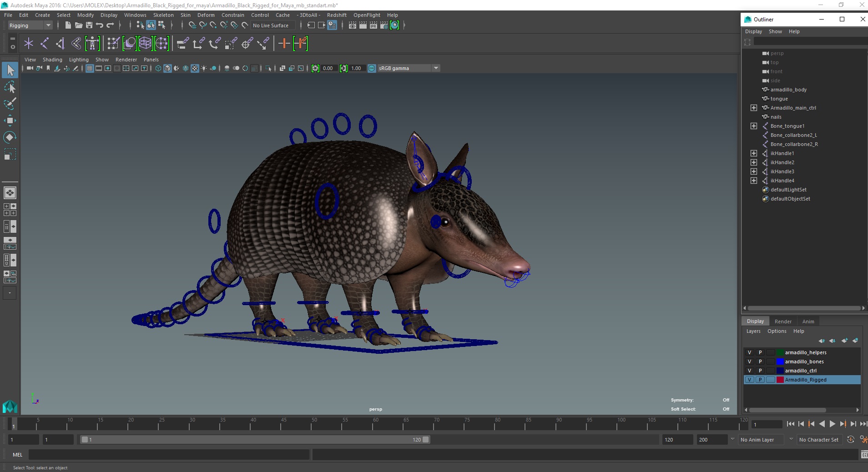Image resolution: width=868 pixels, height=472 pixels.
Task: Click the Play Forwards button
Action: coord(832,424)
